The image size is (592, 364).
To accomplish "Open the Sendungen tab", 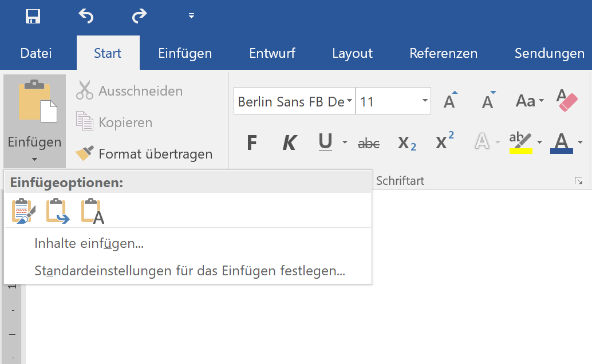I will click(x=549, y=53).
